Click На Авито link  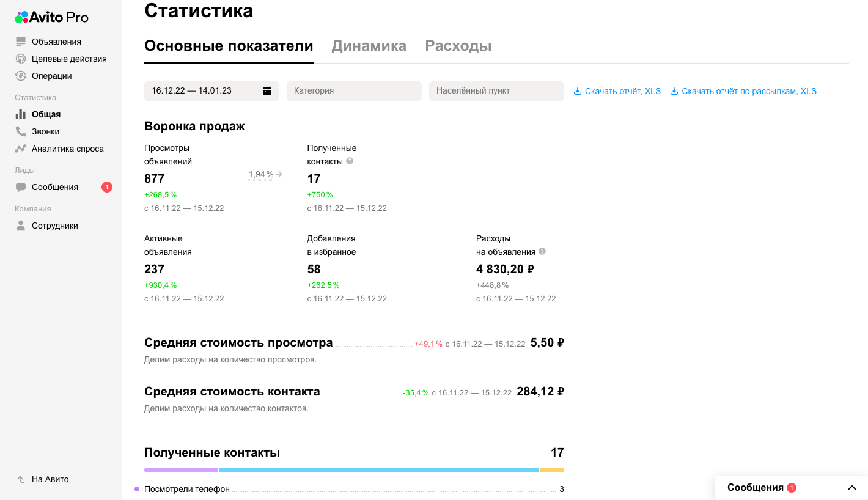pos(50,479)
